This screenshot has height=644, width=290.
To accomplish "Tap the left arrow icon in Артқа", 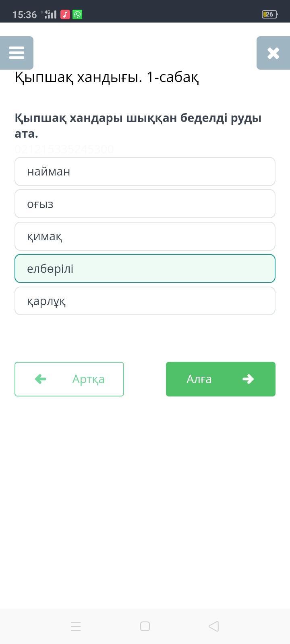I will point(41,379).
